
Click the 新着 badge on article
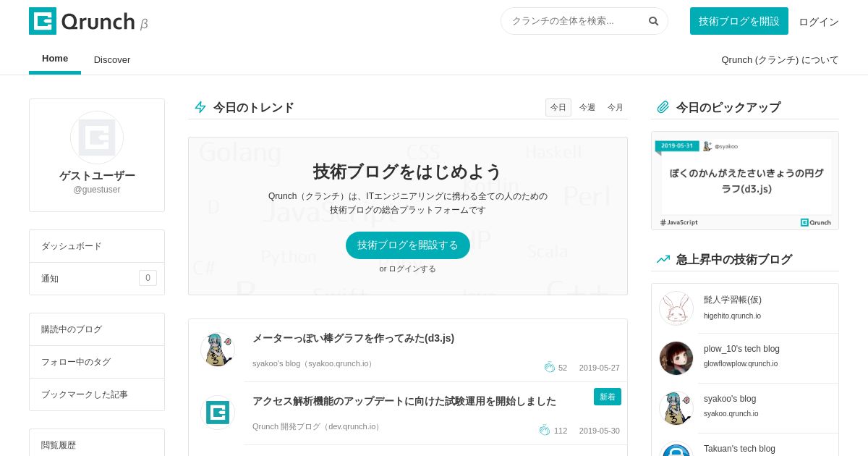pyautogui.click(x=608, y=397)
